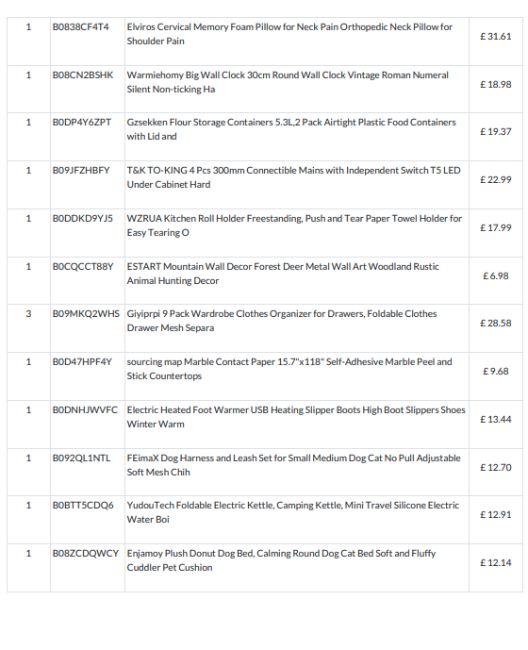Click the FEimaX Dog Harness description
Viewport: 528px width, 650px height.
click(293, 465)
